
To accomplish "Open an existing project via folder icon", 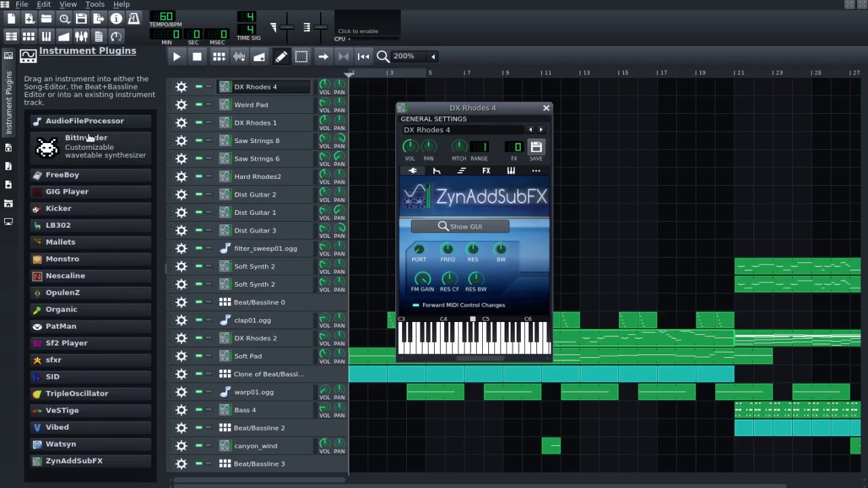I will [x=46, y=19].
